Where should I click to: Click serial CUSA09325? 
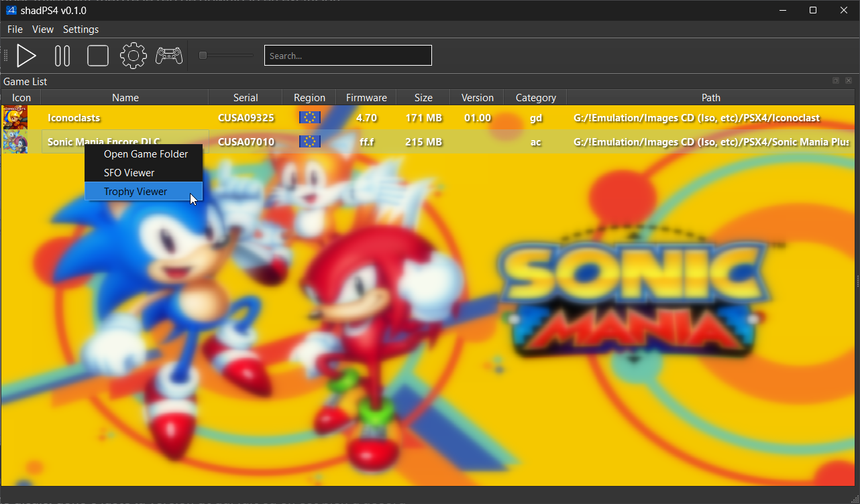[x=246, y=118]
